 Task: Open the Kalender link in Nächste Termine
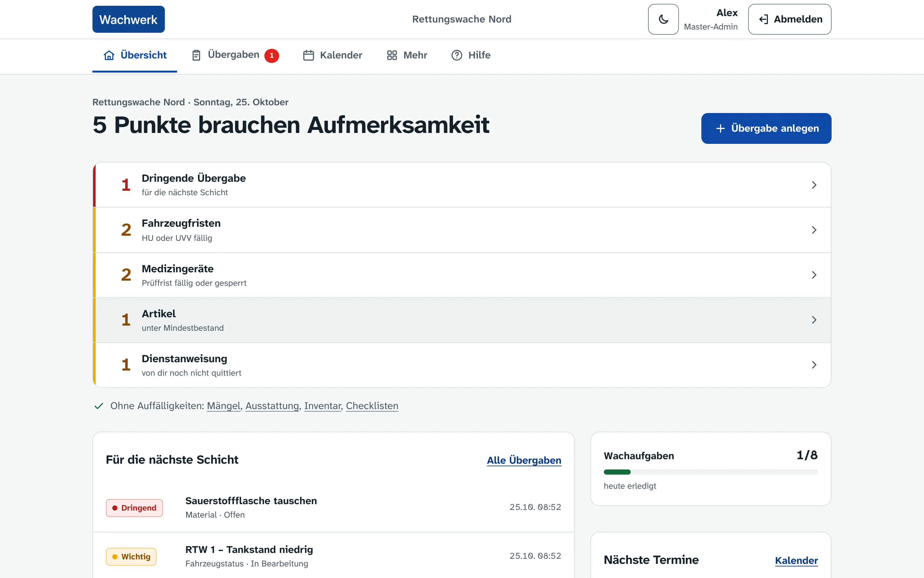coord(797,560)
